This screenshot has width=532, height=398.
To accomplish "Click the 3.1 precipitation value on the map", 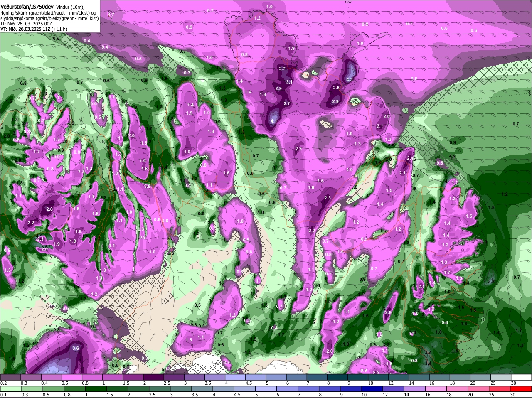I will 290,82.
